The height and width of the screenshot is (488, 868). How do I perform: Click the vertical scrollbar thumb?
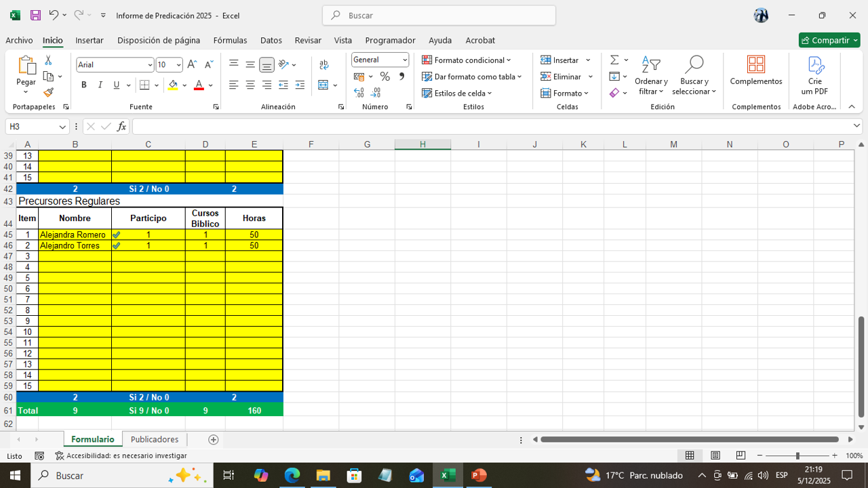tap(861, 367)
